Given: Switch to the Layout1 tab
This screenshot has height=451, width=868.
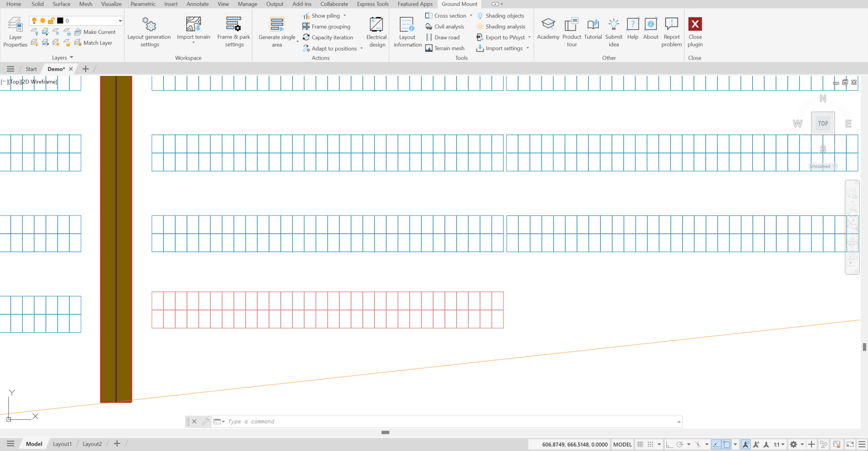Looking at the screenshot, I should [x=62, y=444].
